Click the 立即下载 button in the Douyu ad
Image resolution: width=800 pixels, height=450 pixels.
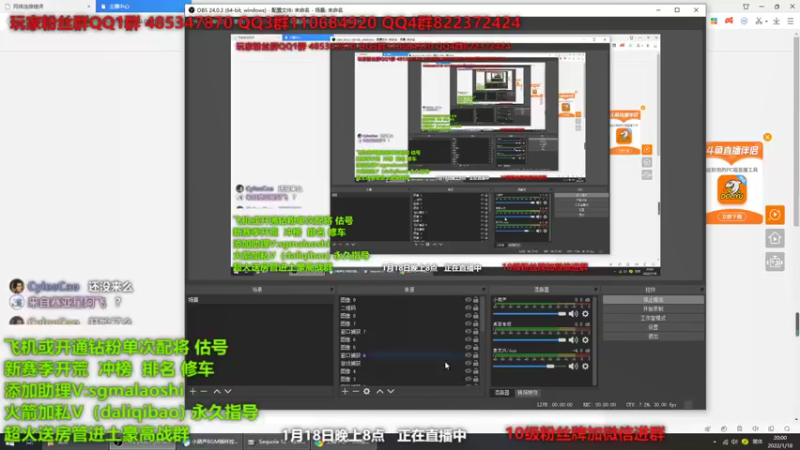click(732, 217)
